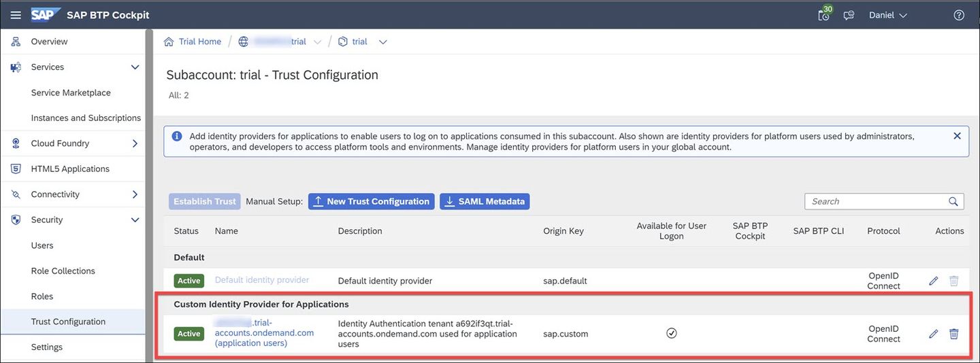Click the sap.default origin key cell

tap(565, 281)
